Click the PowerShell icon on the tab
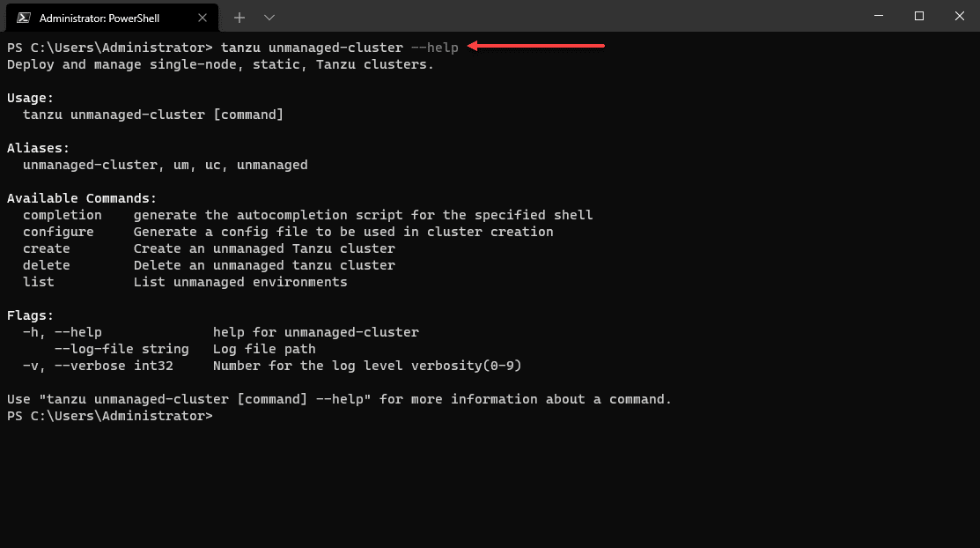980x548 pixels. 25,18
